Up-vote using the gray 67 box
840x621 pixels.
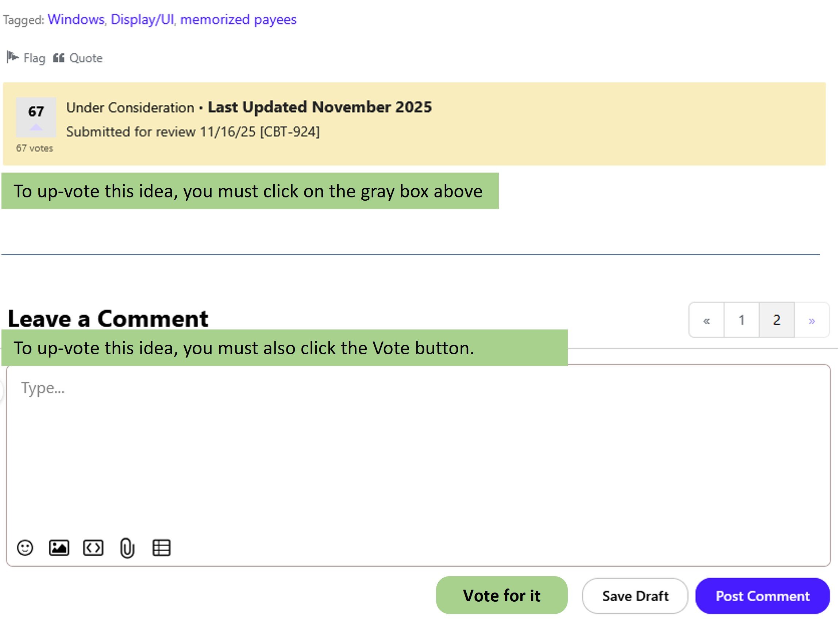click(x=36, y=117)
